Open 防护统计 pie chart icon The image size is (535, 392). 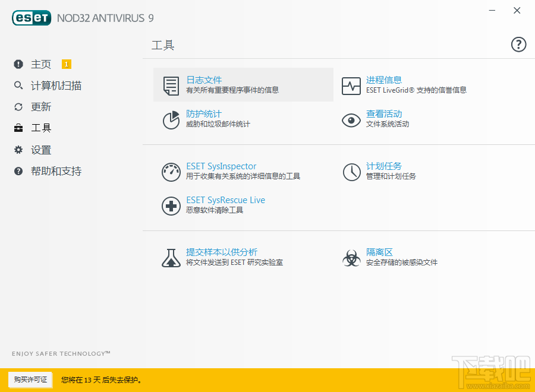click(171, 119)
